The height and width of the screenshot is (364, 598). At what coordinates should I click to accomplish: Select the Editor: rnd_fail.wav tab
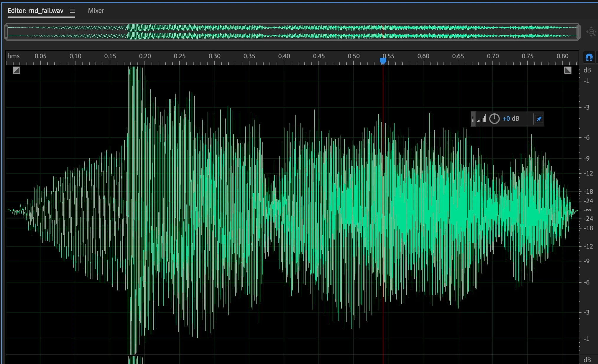(x=35, y=11)
